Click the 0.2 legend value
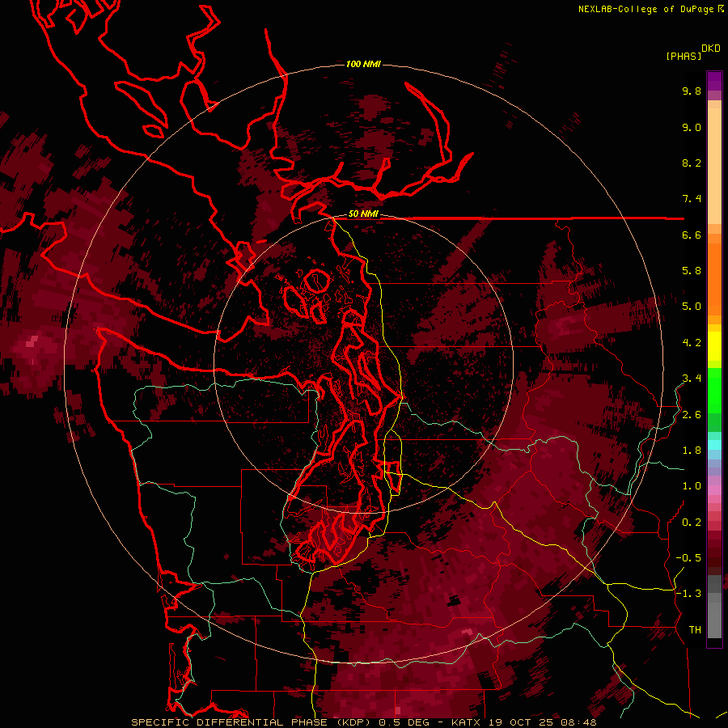Viewport: 728px width, 728px height. pyautogui.click(x=692, y=523)
